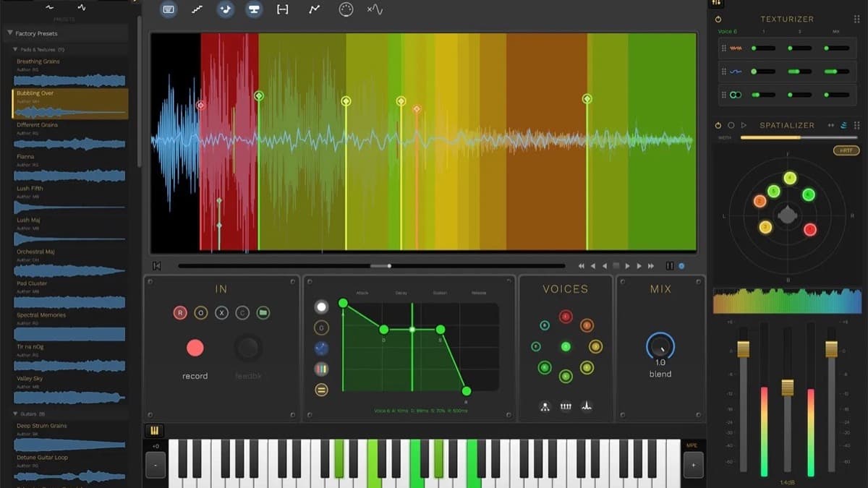Click the red R input source button
Screen dimensions: 868x488
pyautogui.click(x=180, y=313)
